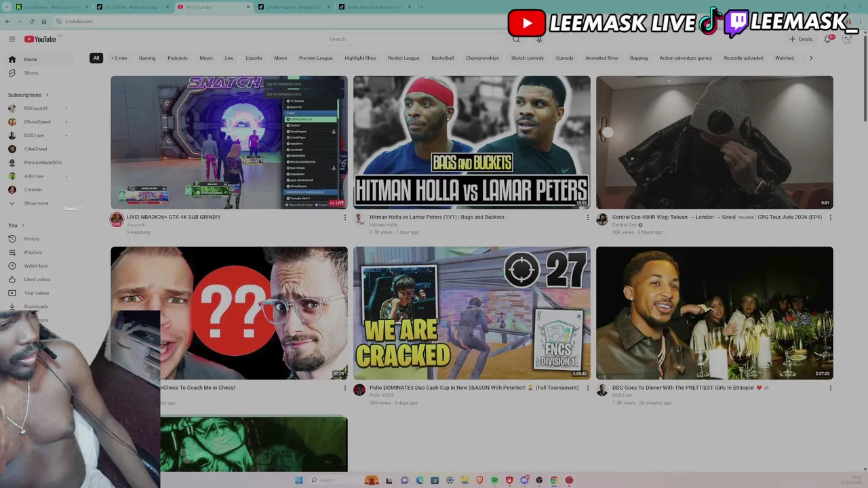868x488 pixels.
Task: Start voice search with the microphone icon
Action: (539, 39)
